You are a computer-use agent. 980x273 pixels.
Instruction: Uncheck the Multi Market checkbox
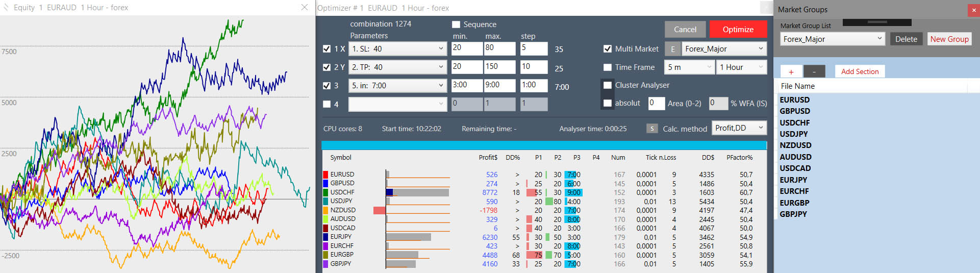point(608,49)
